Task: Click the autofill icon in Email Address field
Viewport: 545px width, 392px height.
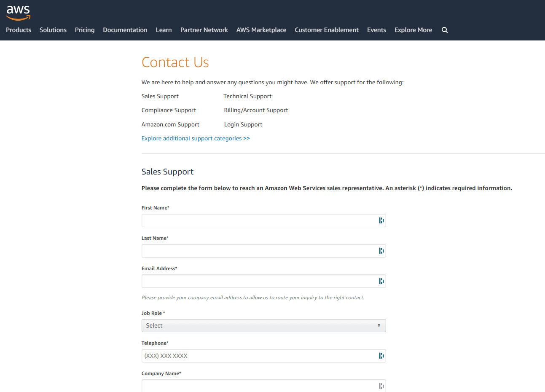Action: coord(381,281)
